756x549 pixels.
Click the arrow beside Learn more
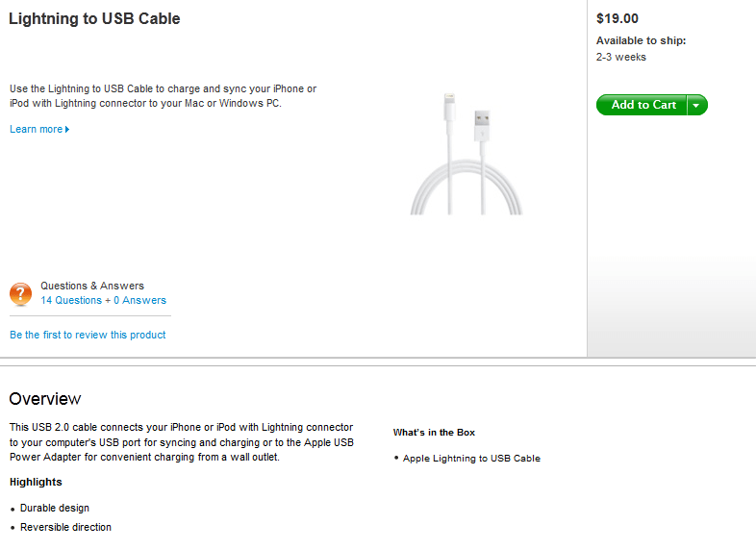(67, 130)
